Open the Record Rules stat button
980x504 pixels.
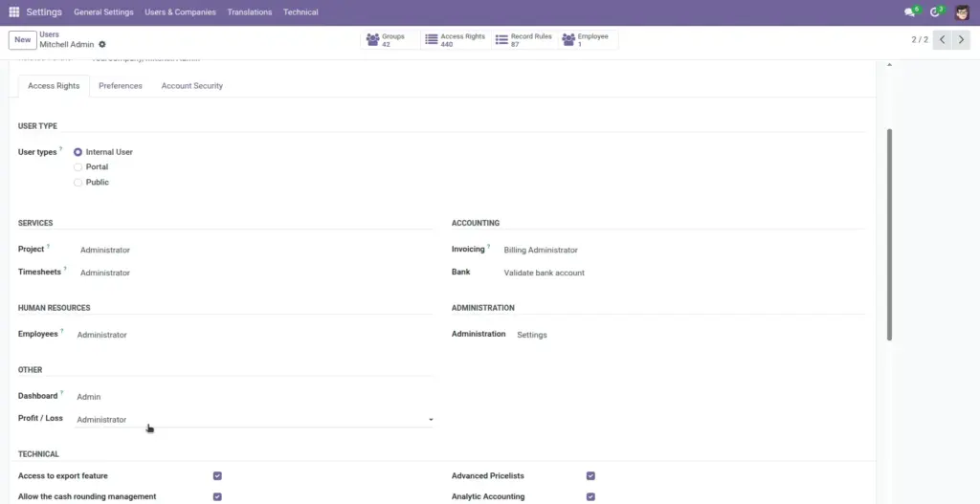pyautogui.click(x=524, y=40)
